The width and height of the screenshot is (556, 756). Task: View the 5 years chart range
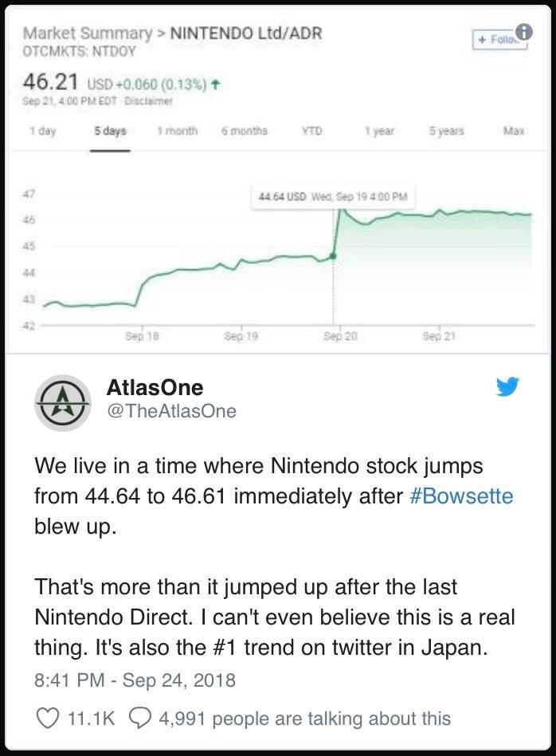pos(446,131)
